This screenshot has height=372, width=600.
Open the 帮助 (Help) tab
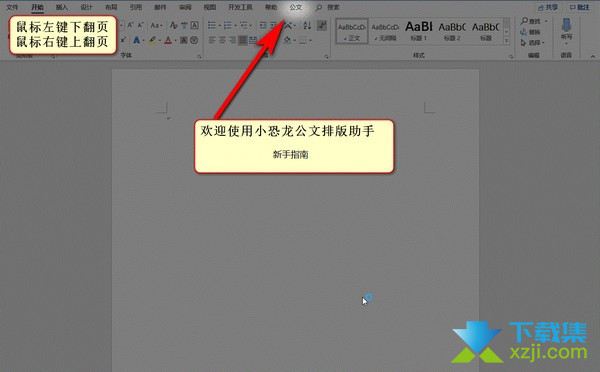[x=271, y=7]
